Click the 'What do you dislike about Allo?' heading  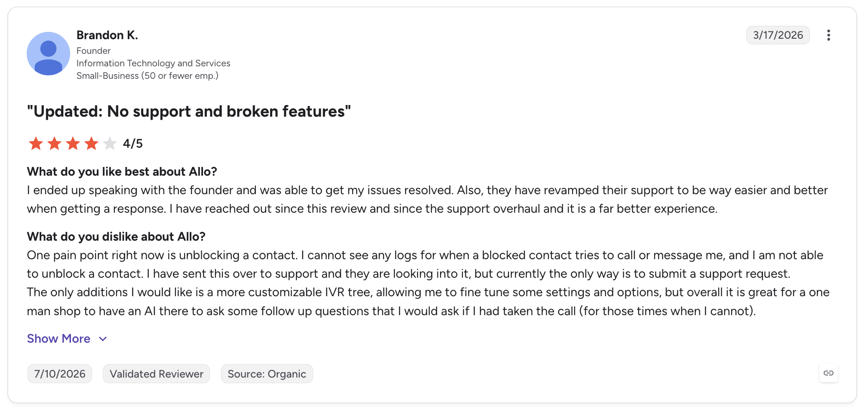pyautogui.click(x=116, y=237)
